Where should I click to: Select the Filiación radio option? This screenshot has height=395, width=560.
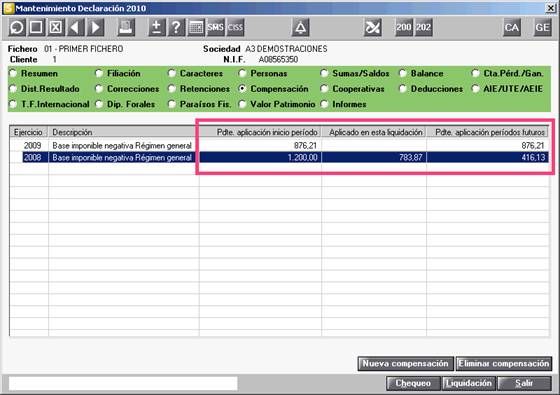[x=99, y=73]
